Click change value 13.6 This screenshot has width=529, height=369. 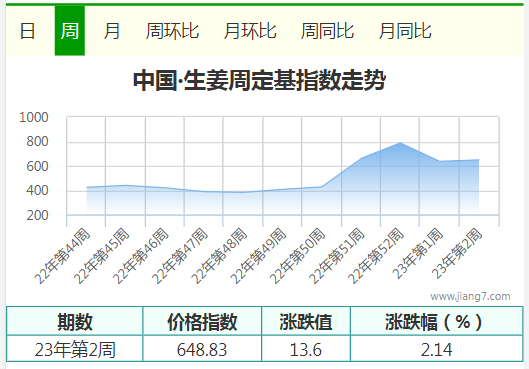coord(306,349)
